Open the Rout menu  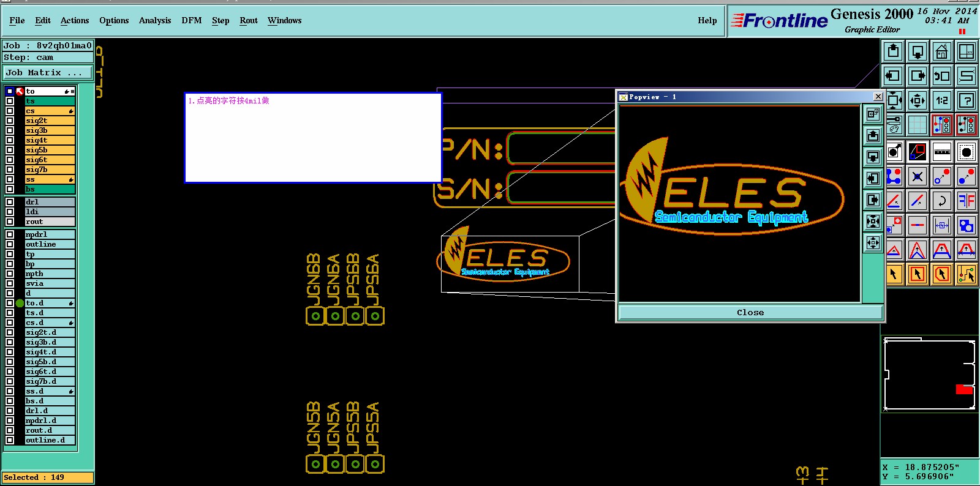coord(249,20)
